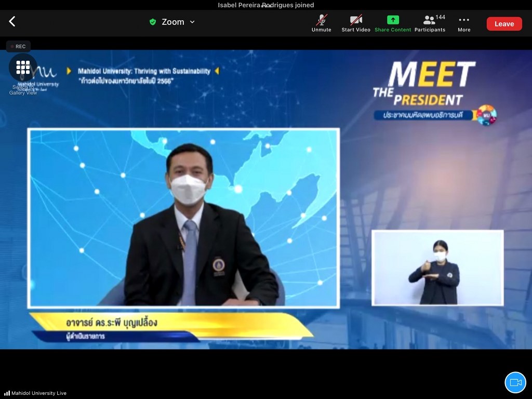532x399 pixels.
Task: Click the REC recording indicator
Action: point(18,46)
